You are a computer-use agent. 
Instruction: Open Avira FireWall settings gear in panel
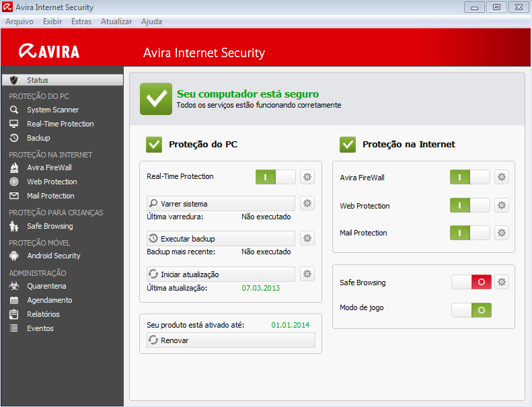pyautogui.click(x=502, y=177)
